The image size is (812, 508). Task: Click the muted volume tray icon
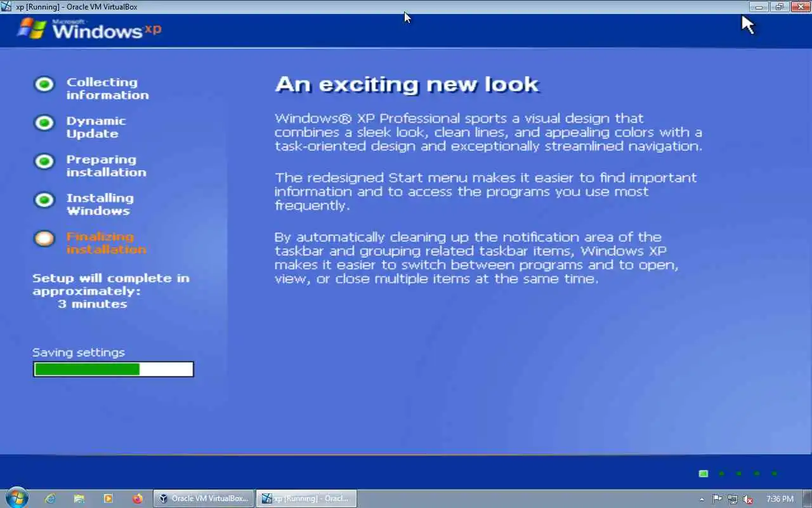[x=748, y=499]
